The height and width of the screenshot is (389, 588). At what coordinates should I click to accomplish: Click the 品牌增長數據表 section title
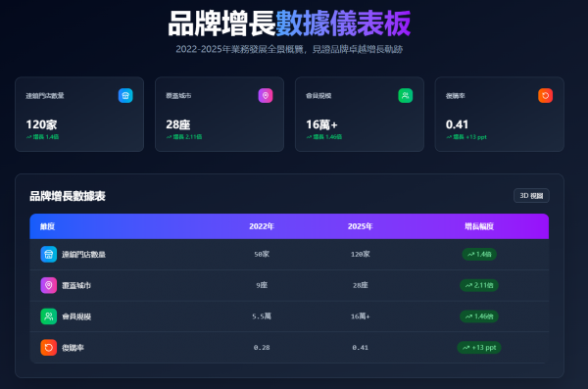pos(68,196)
